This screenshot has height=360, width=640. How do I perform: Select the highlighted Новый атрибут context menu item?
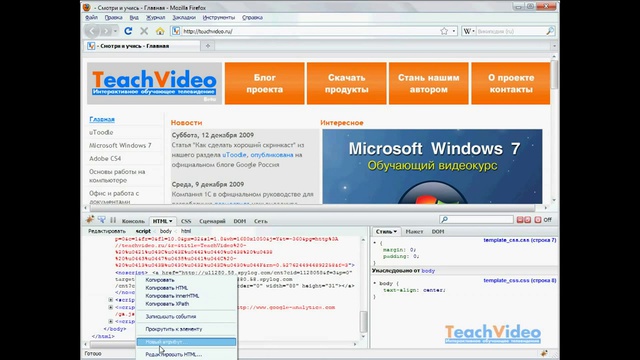[x=186, y=342]
